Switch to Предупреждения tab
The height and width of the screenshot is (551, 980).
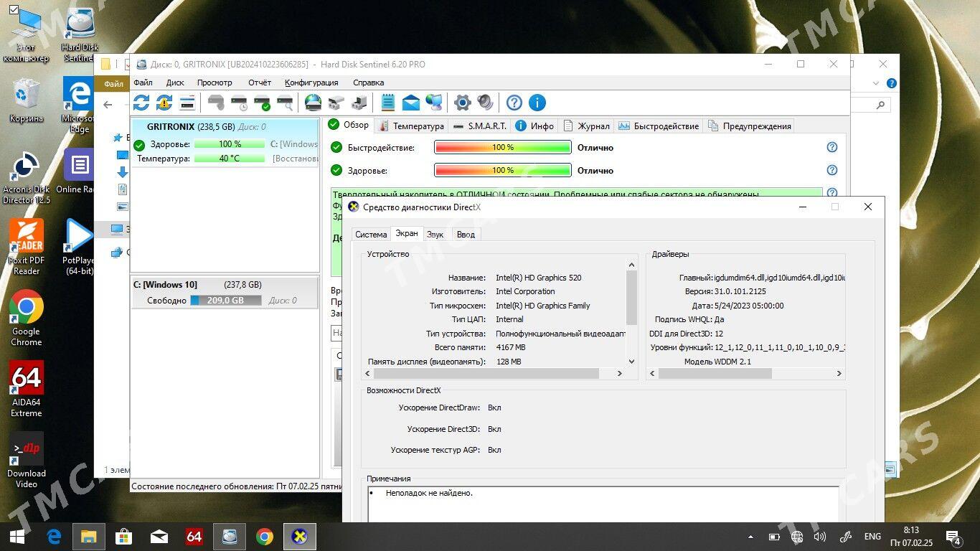(x=750, y=126)
